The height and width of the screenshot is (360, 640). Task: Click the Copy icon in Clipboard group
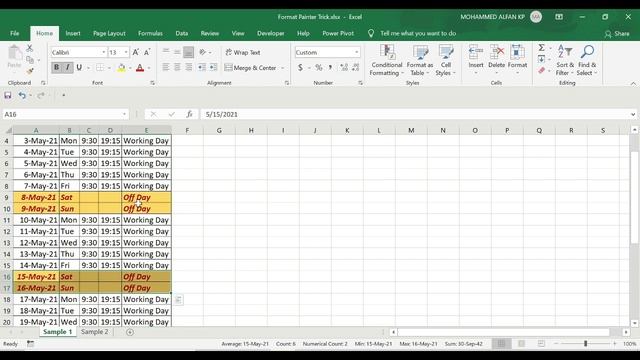30,60
